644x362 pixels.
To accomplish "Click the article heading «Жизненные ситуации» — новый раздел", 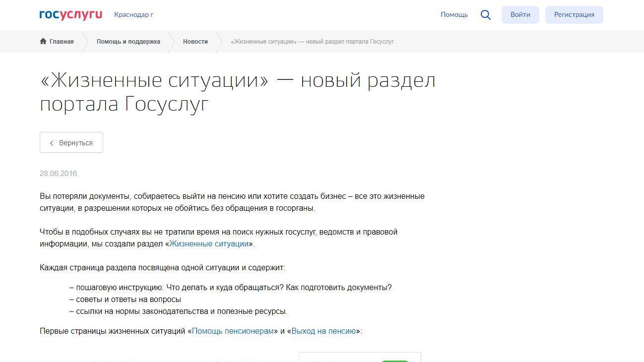I will pos(238,92).
